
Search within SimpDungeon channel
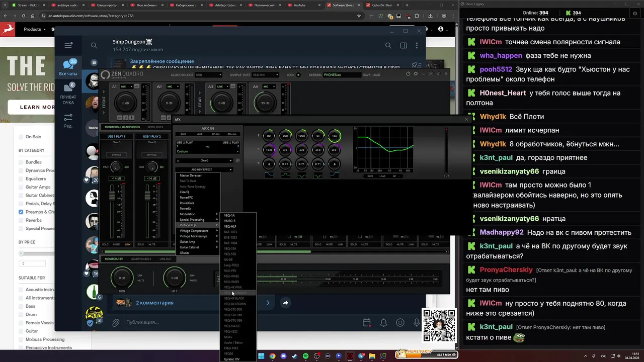click(x=388, y=45)
